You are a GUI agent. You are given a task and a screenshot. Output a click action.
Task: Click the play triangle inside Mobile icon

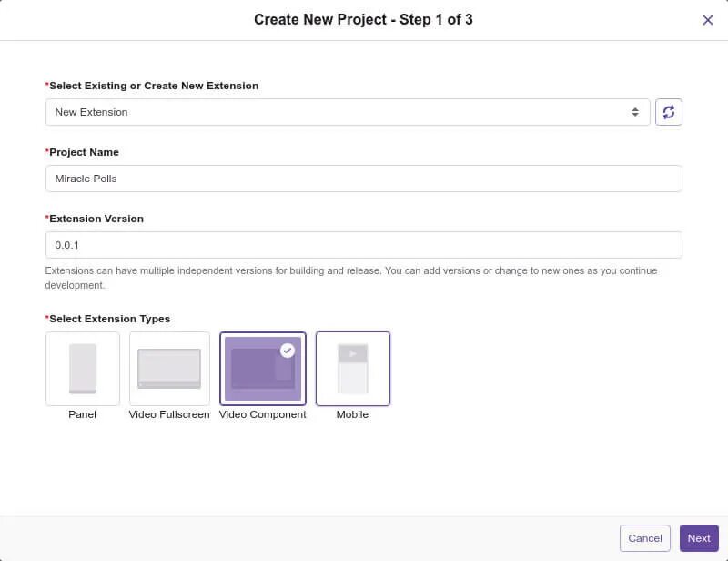[x=353, y=352]
